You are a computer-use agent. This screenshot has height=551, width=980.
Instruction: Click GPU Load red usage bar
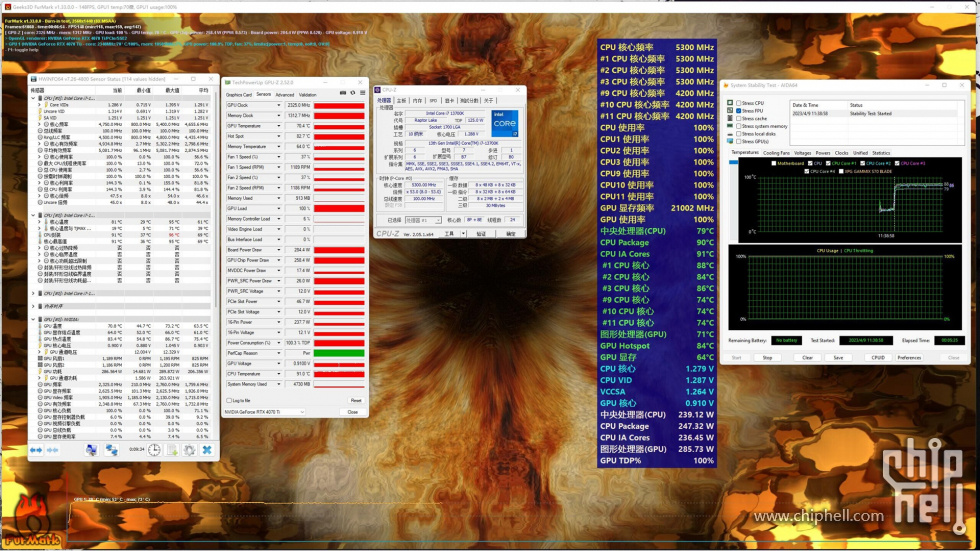pos(339,209)
